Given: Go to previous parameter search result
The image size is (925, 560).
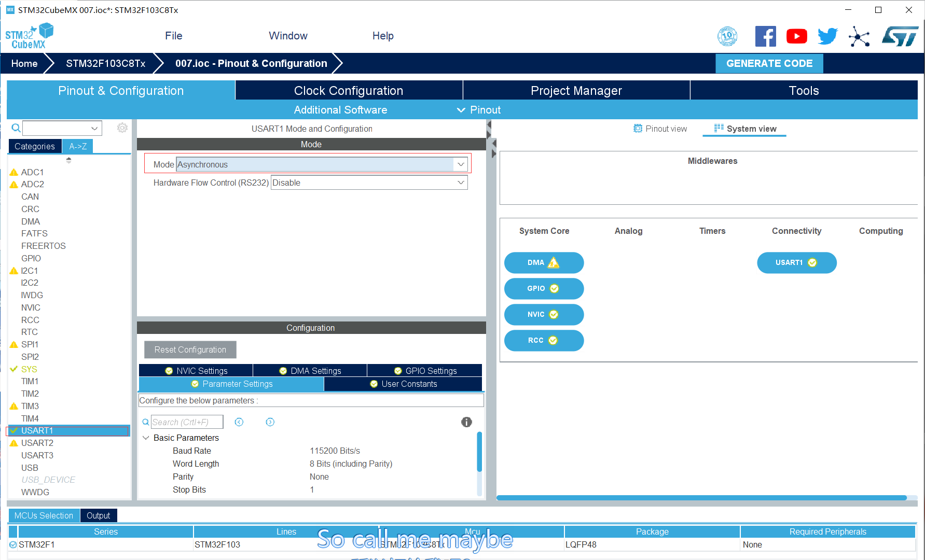Looking at the screenshot, I should point(239,422).
